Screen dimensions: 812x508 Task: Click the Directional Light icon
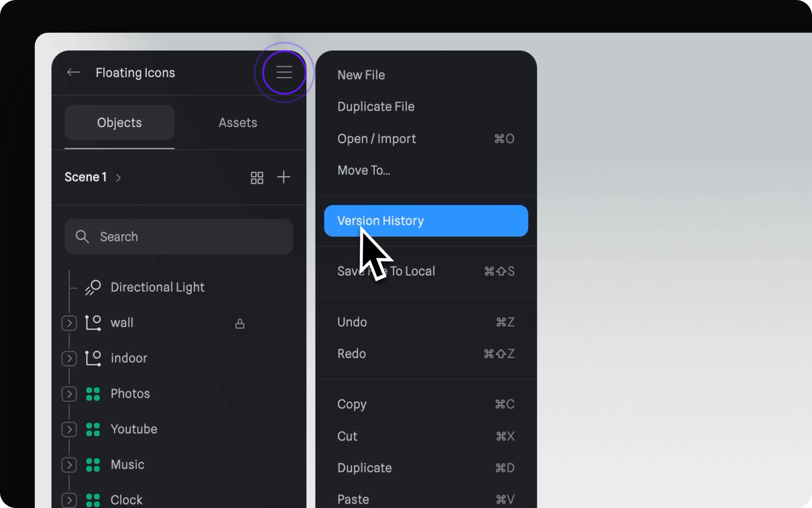click(93, 287)
